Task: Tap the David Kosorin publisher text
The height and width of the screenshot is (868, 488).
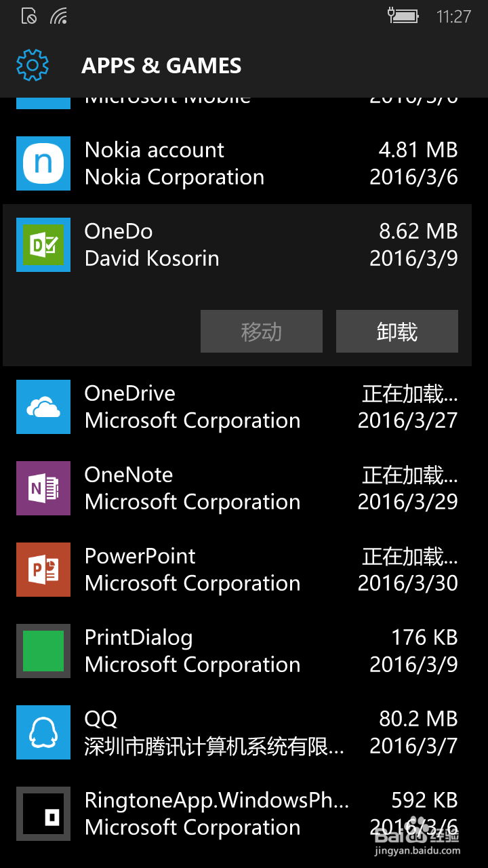Action: tap(152, 258)
